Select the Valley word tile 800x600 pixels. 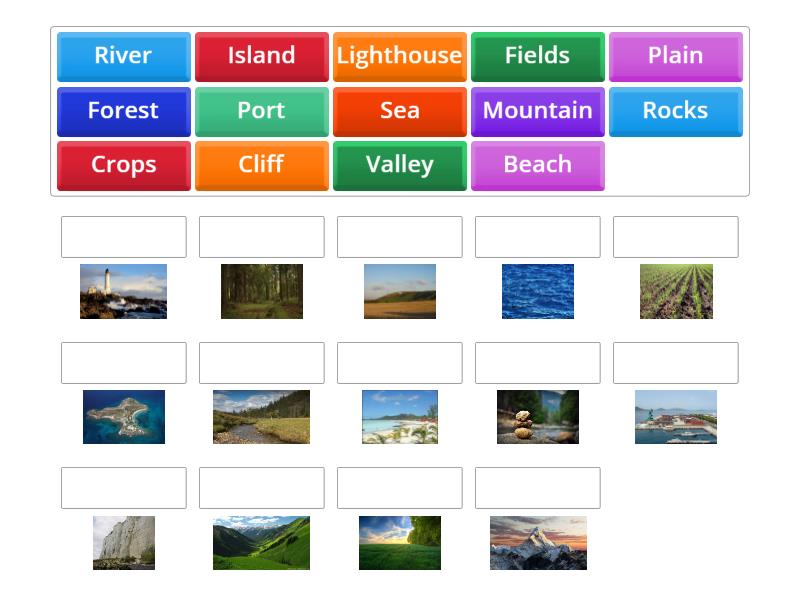[399, 165]
